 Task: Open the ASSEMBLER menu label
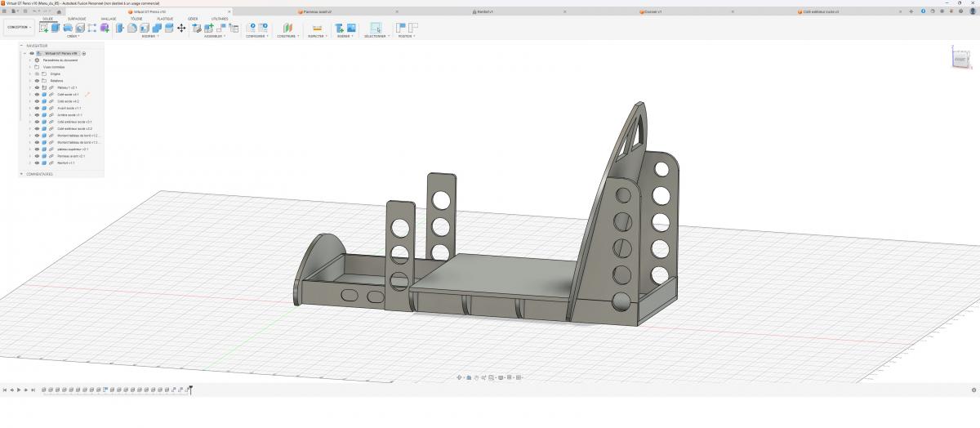coord(215,36)
